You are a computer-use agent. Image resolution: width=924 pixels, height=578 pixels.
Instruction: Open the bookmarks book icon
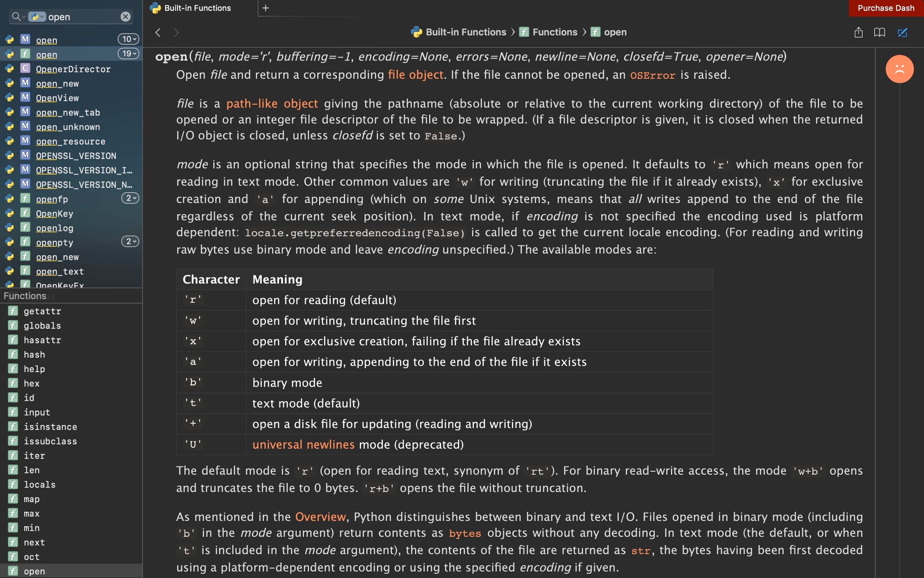pyautogui.click(x=879, y=32)
